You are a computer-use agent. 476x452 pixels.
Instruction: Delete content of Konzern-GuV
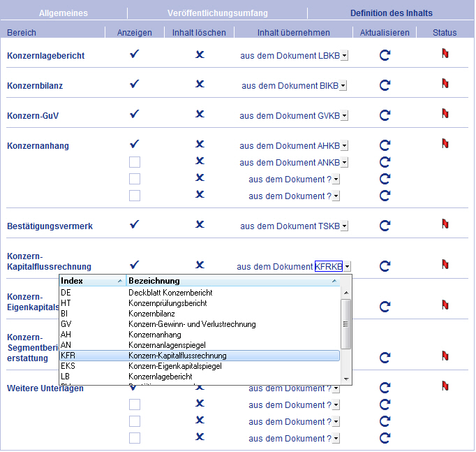click(200, 114)
